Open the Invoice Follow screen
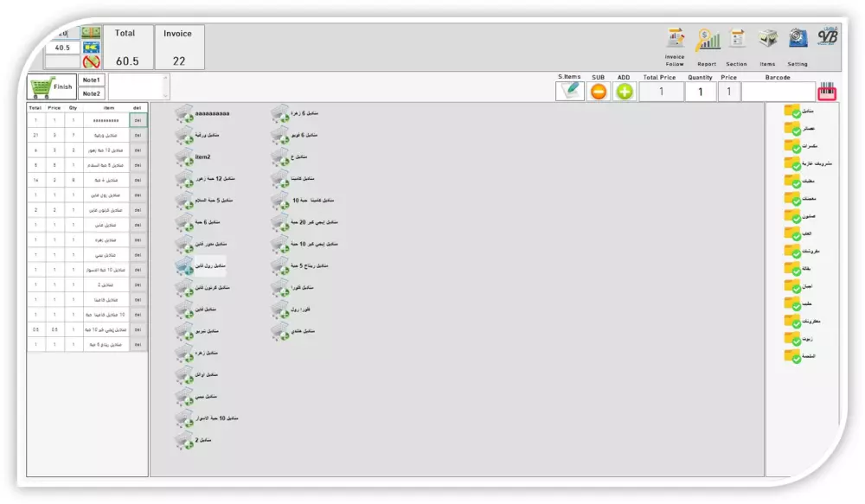 (675, 47)
